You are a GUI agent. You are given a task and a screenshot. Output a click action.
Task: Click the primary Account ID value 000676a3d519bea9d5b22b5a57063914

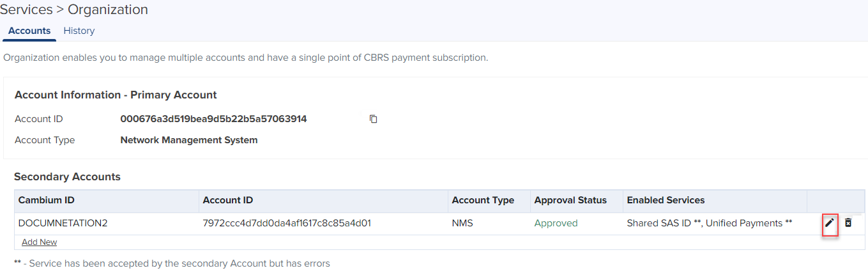(213, 119)
